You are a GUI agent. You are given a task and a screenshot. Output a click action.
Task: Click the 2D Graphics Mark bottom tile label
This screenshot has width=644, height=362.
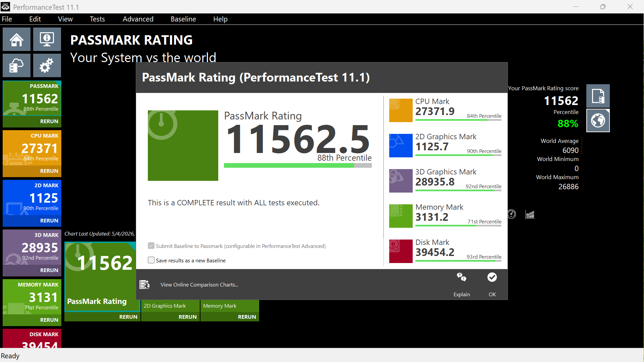(x=165, y=306)
